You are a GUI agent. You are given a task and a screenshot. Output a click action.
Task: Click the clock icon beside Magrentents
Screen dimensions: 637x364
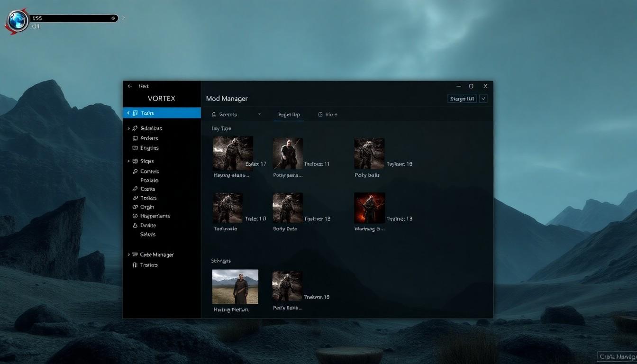(135, 216)
